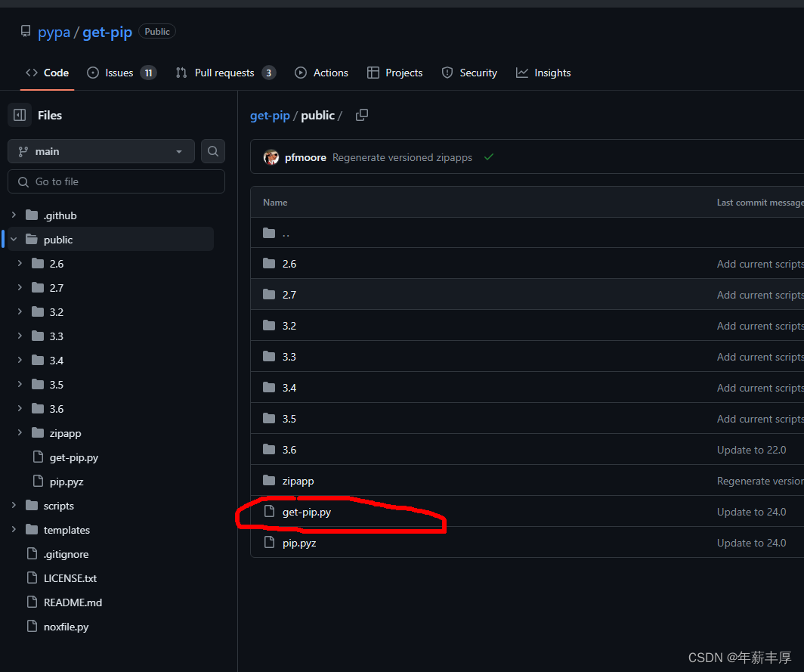Open 2.7 folder in the file list
This screenshot has width=804, height=672.
289,295
